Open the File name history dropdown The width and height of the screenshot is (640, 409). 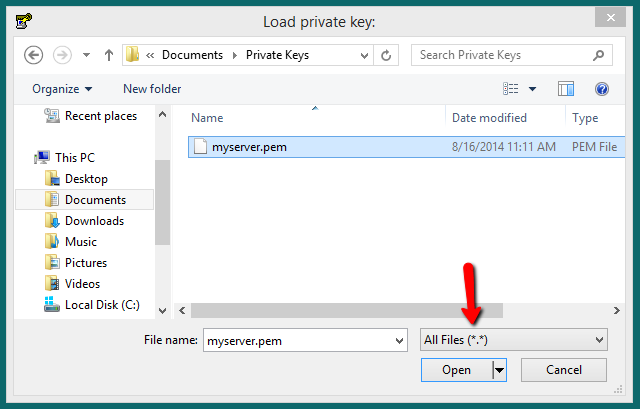(x=400, y=340)
